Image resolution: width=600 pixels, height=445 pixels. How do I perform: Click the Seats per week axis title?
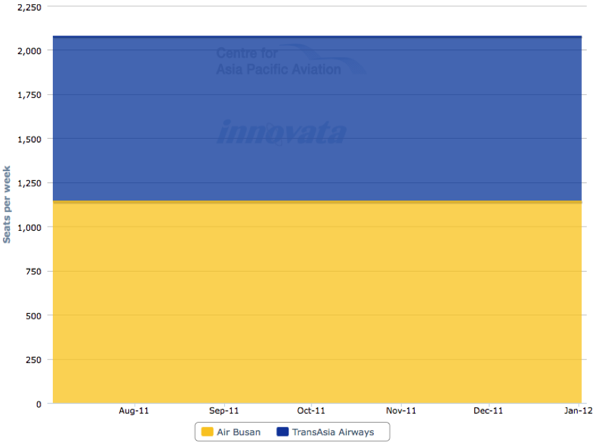8,205
